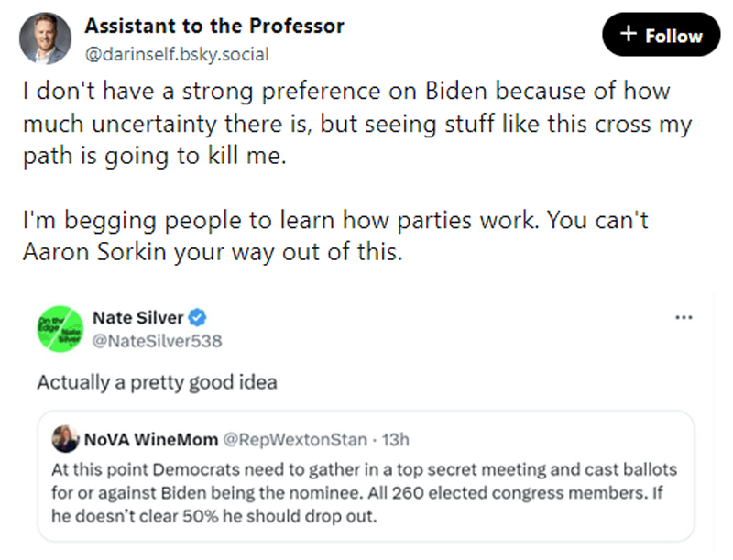733x560 pixels.
Task: Open the "Assistant to the Professor" display name
Action: click(214, 26)
